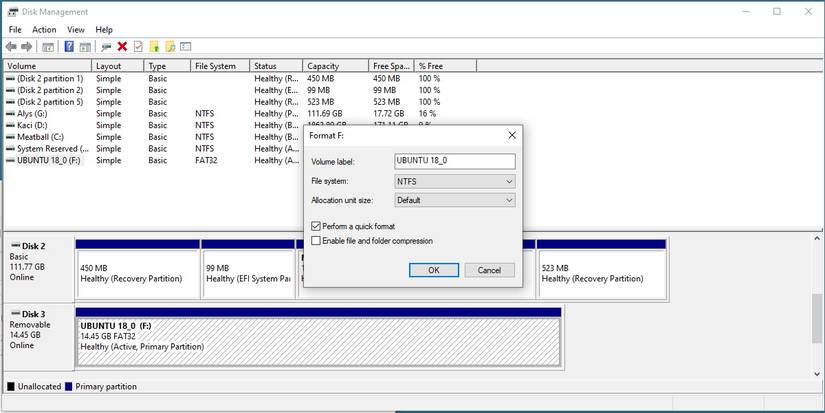
Task: Sort by the Volume column header
Action: (48, 66)
